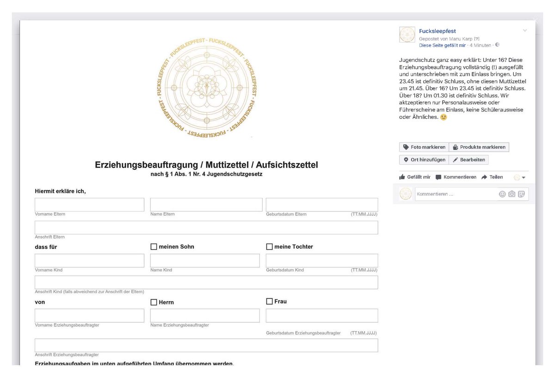Click the 'Name Kind' field
This screenshot has width=555, height=392.
coord(205,260)
